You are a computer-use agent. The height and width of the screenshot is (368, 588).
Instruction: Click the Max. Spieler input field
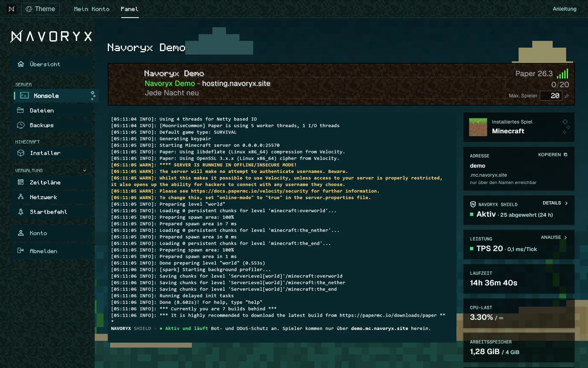pyautogui.click(x=551, y=96)
